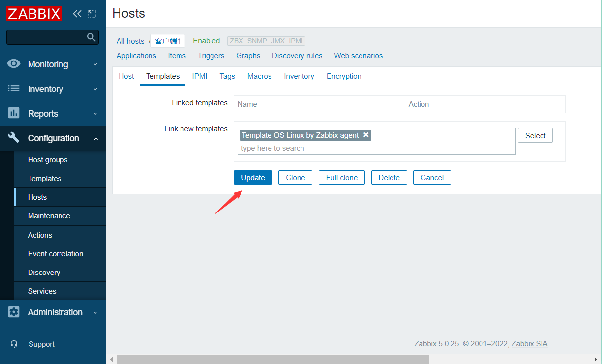
Task: Click the ZBX availability indicator
Action: coord(236,41)
